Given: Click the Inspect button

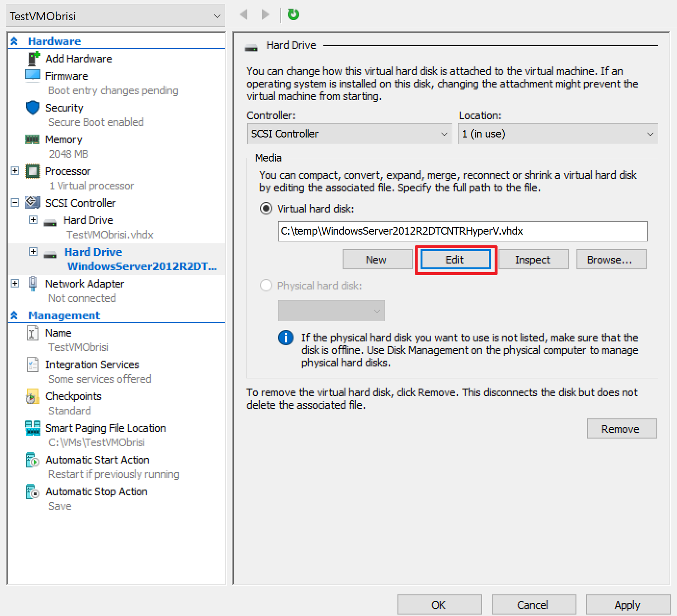Looking at the screenshot, I should click(x=533, y=259).
